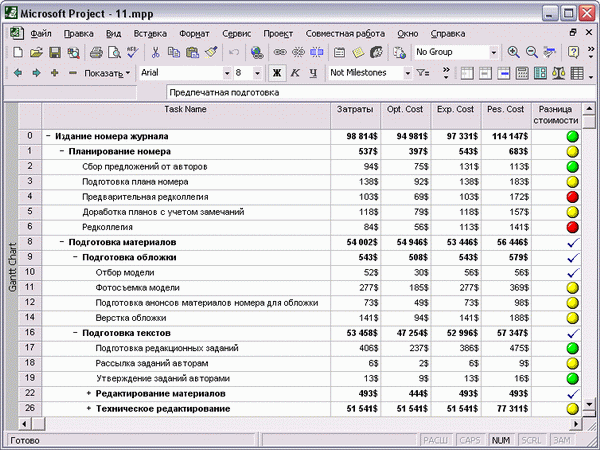Cut selection with the scissors icon

tap(155, 52)
